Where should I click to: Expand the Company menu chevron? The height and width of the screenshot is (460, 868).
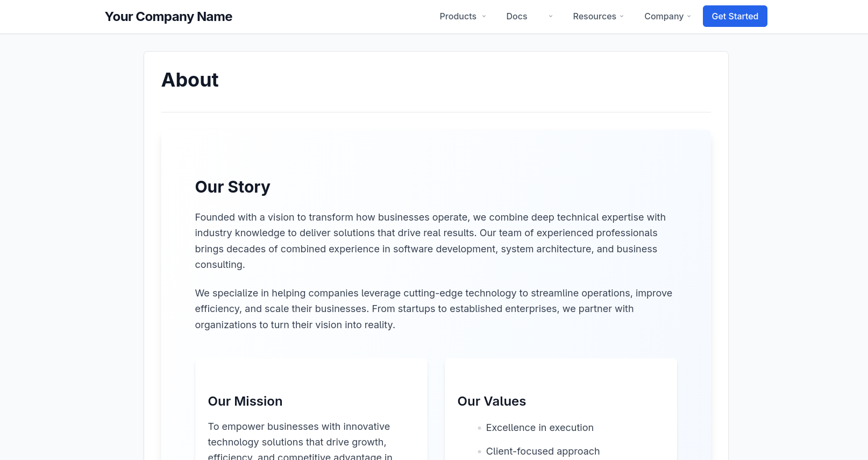point(689,16)
